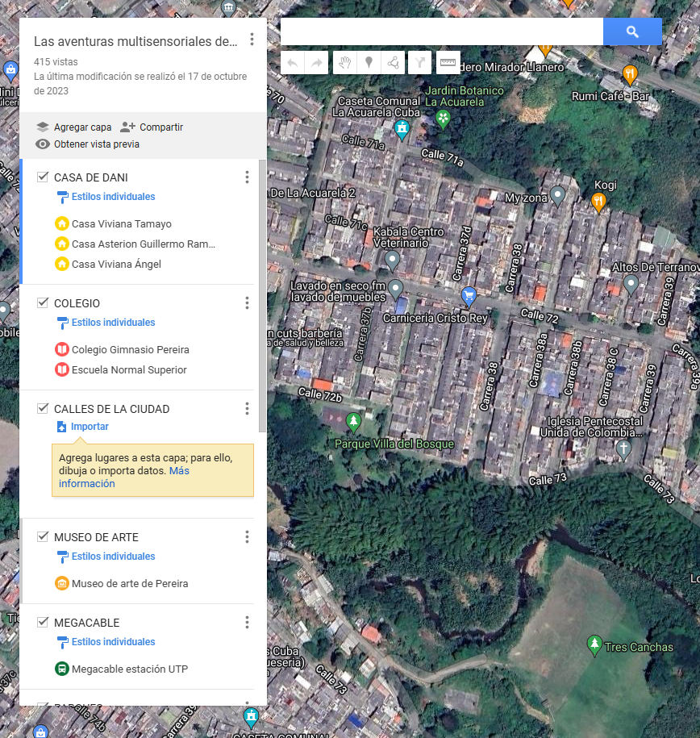
Task: Click Tres Canchas park pin
Action: point(594,645)
